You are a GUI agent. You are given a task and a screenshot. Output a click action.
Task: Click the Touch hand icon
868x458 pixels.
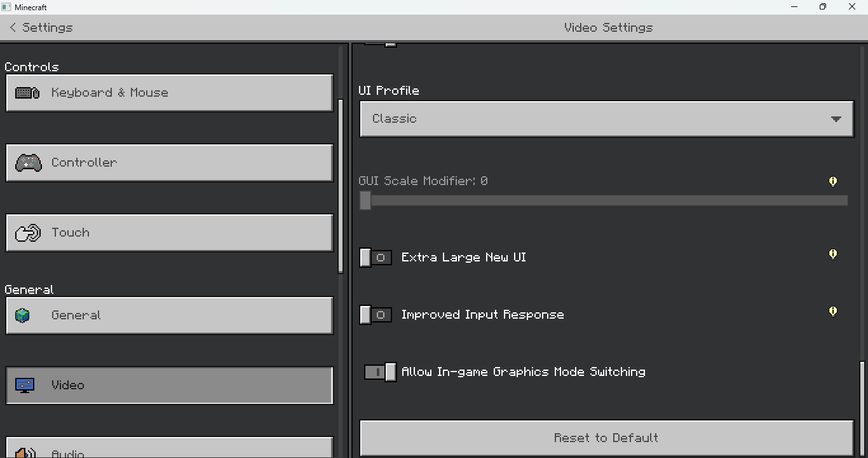(x=28, y=233)
